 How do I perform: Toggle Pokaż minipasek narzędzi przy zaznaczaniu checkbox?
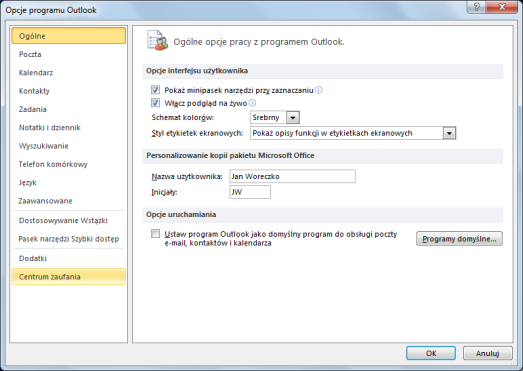155,90
